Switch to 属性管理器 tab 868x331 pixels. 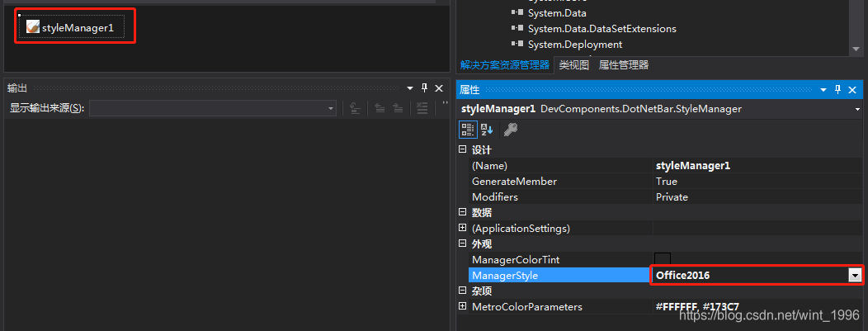[x=623, y=65]
